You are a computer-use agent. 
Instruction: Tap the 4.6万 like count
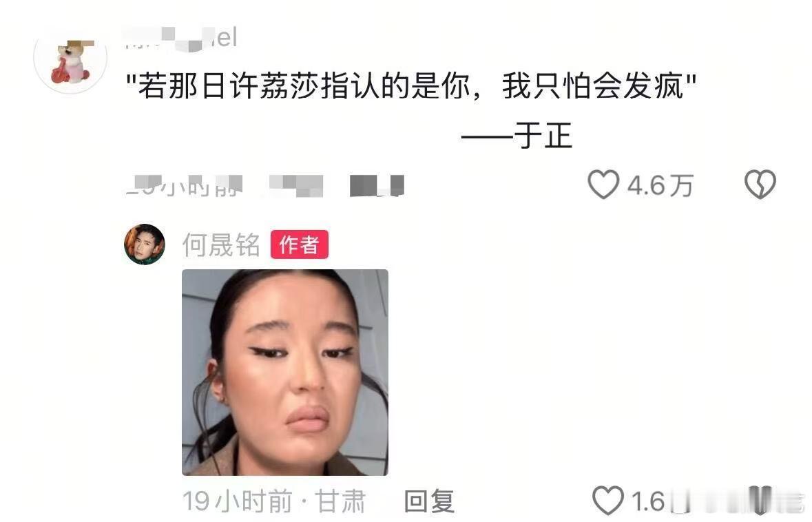click(660, 185)
